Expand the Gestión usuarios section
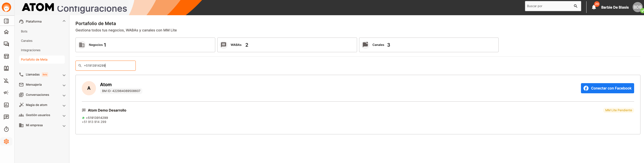The width and height of the screenshot is (644, 163). point(64,115)
